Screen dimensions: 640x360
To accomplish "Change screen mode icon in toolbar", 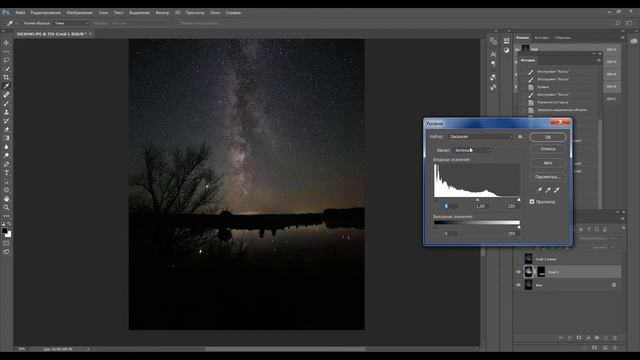I will point(6,252).
